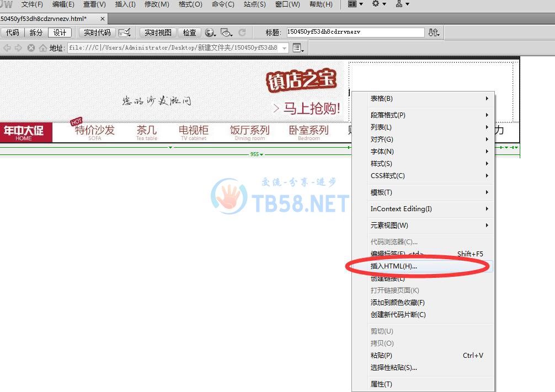Viewport: 555px width, 392px height.
Task: Click the site management icon
Action: point(402,4)
